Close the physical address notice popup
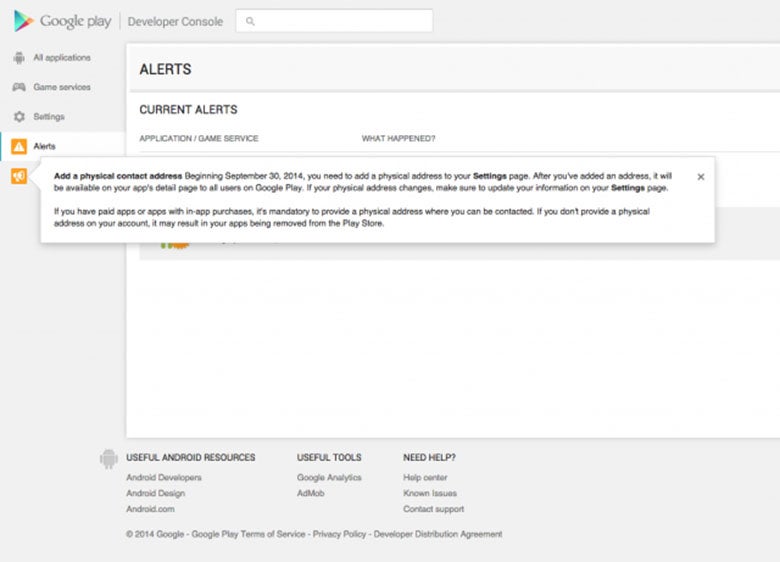The image size is (780, 562). (700, 176)
